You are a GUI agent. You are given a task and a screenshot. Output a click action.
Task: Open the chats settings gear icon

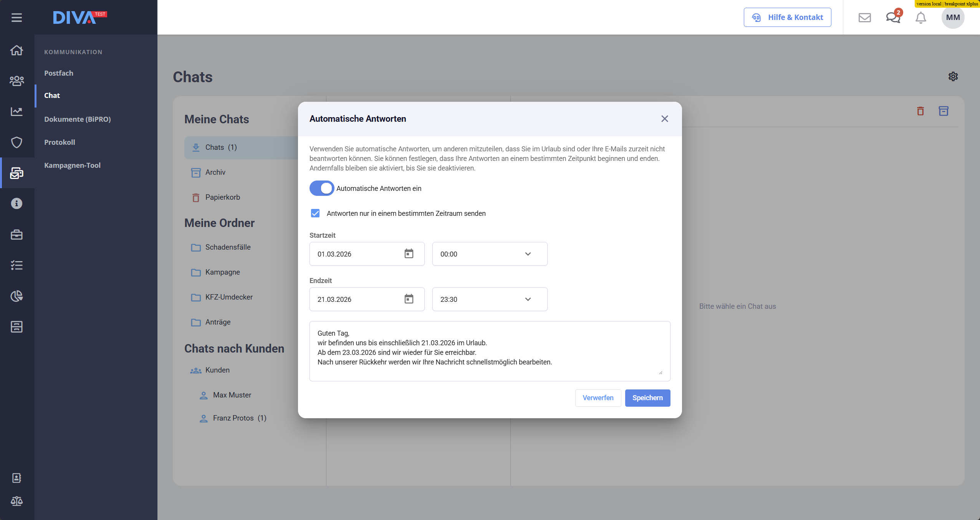[x=953, y=76]
